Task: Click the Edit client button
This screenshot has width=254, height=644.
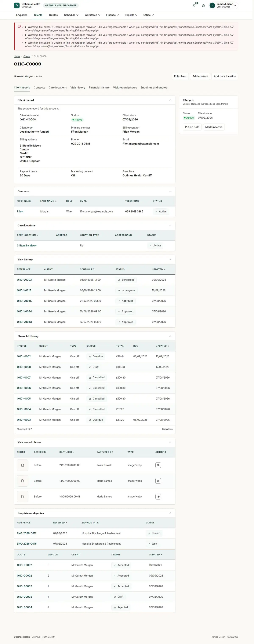Action: pos(180,76)
